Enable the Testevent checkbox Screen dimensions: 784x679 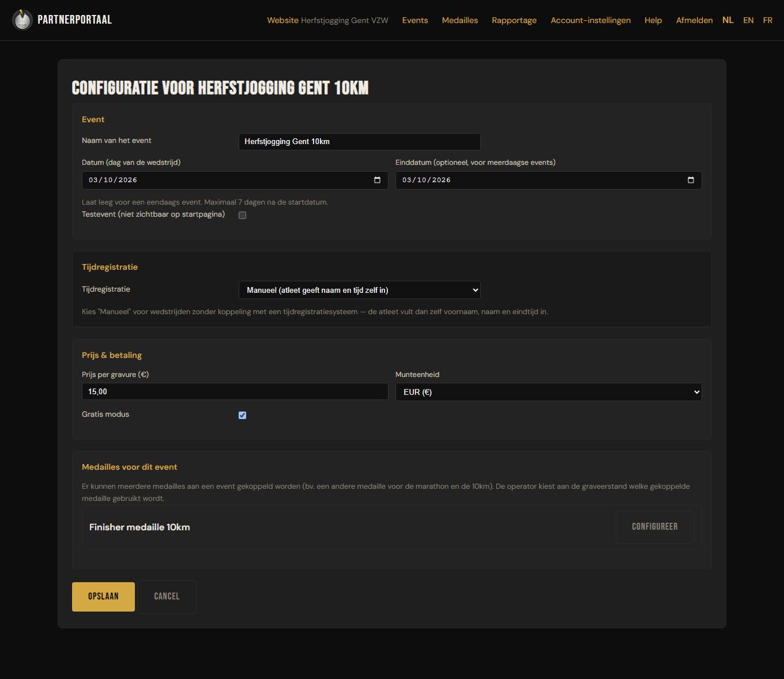point(243,215)
